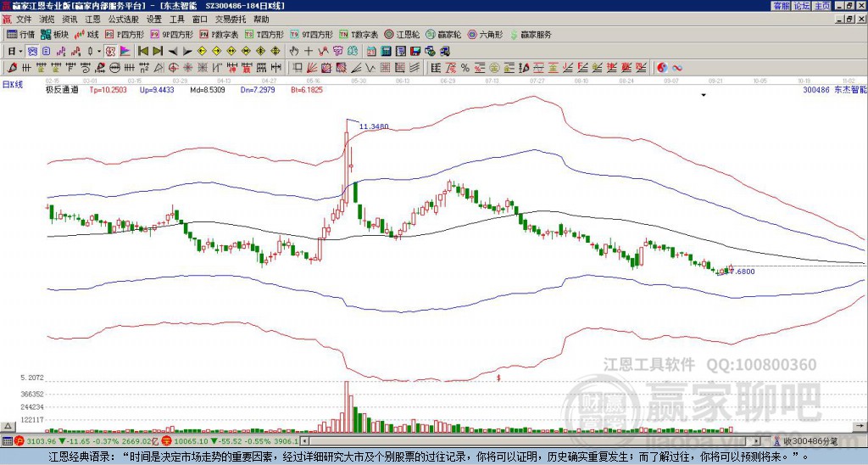This screenshot has width=868, height=465.
Task: Click the percent sign tool icon
Action: point(465,68)
